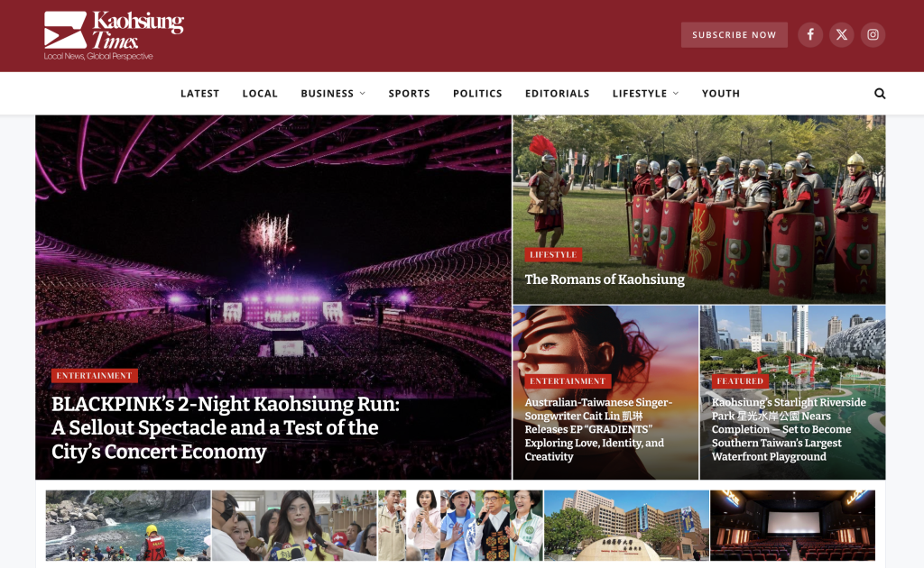Click the Kaohsiung Times logo

114,35
